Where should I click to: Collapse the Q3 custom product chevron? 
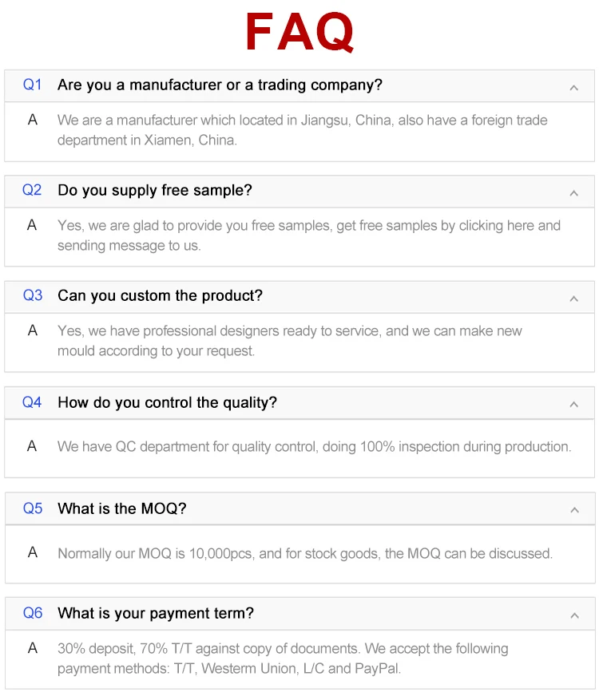[573, 298]
